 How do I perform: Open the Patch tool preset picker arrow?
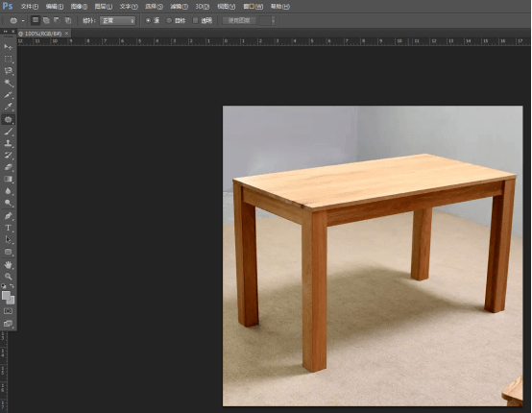tap(23, 21)
